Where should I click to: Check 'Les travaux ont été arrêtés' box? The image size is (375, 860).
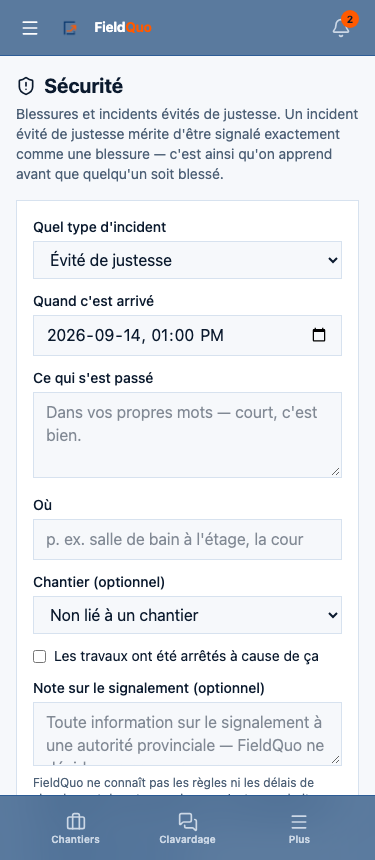click(39, 657)
